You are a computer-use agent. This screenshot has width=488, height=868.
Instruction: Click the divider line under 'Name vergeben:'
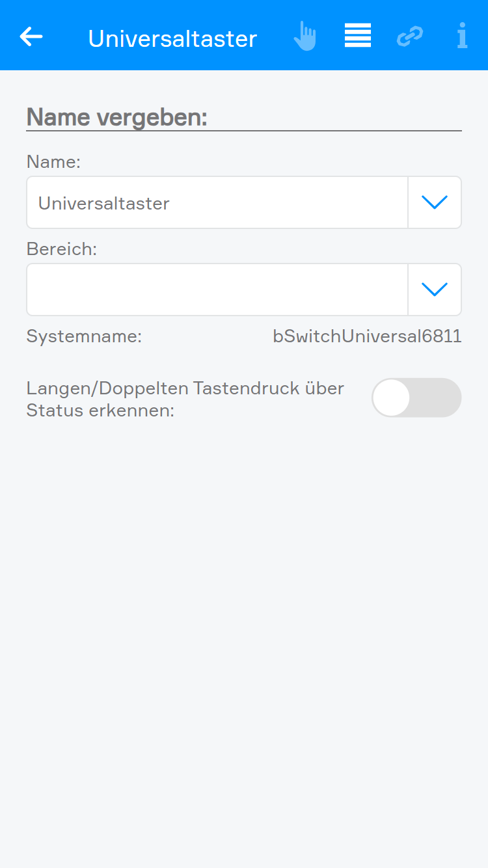pyautogui.click(x=244, y=131)
